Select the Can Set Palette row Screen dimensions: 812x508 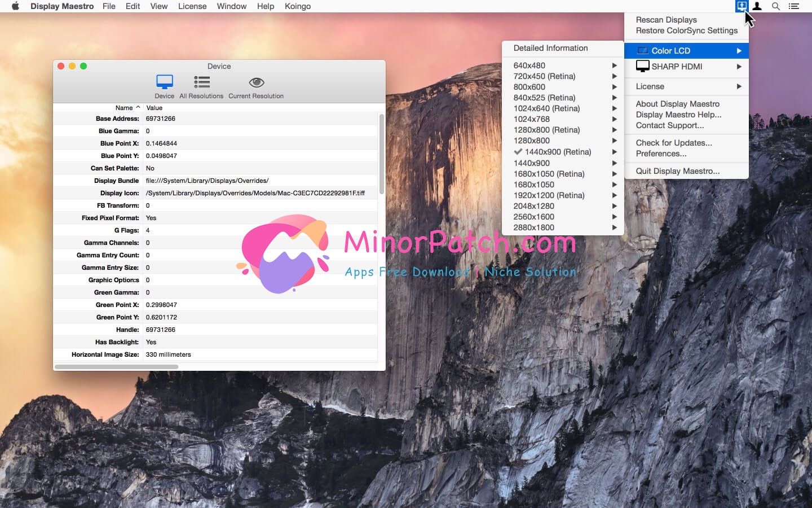(215, 168)
